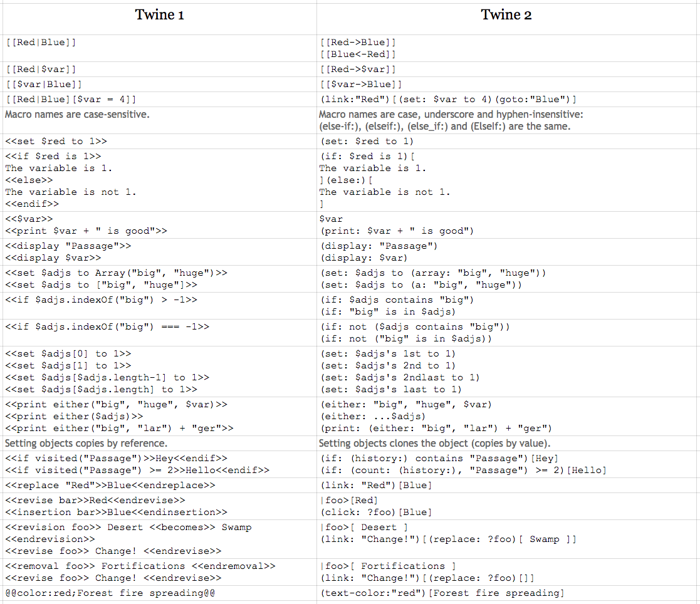Click the Twine 1 column header

click(x=159, y=15)
